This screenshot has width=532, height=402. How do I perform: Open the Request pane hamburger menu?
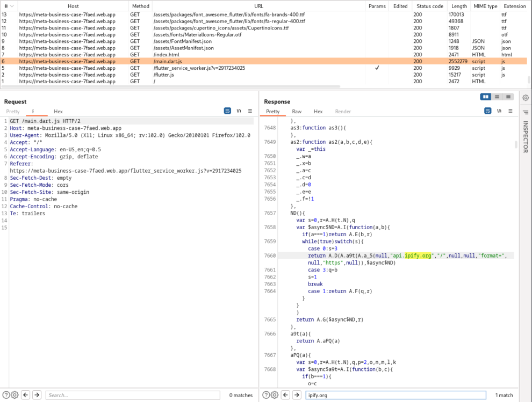250,111
